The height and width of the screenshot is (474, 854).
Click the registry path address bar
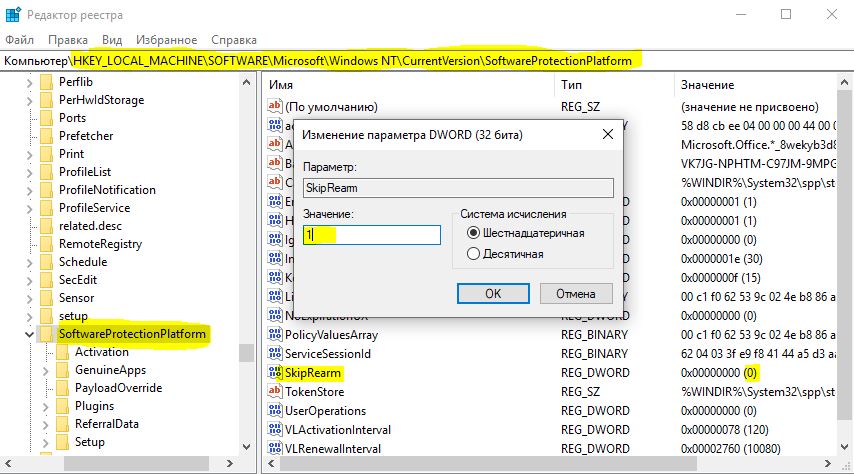pyautogui.click(x=427, y=60)
